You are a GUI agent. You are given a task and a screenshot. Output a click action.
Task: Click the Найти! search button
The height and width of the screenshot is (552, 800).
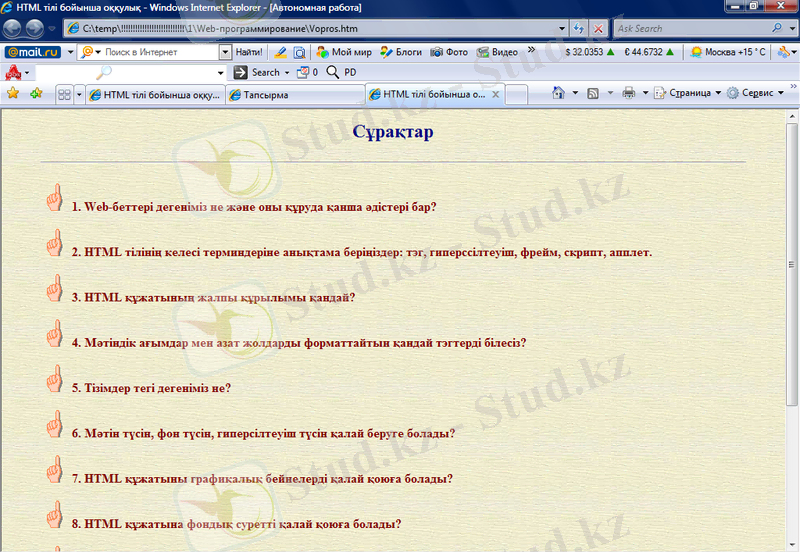[x=249, y=52]
